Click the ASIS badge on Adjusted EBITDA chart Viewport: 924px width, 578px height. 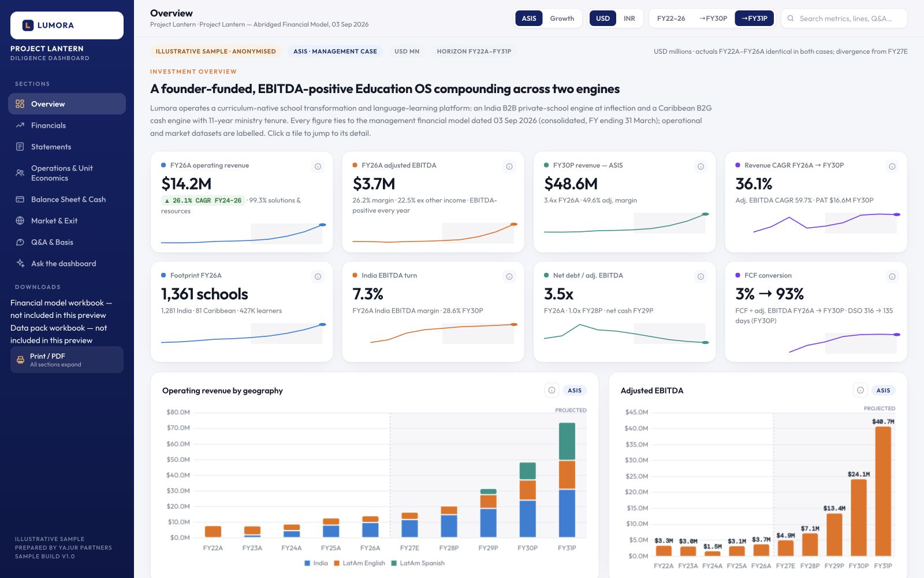pos(883,390)
